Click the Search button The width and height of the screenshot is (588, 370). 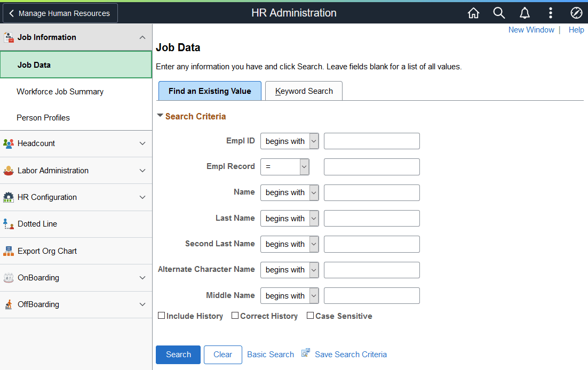pos(178,355)
